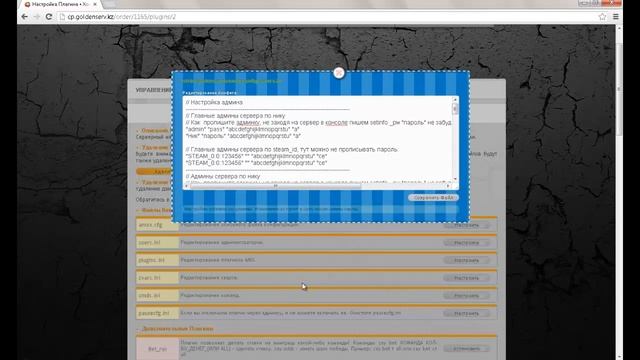The image size is (640, 360).
Task: Click the editor's scroll left arrow
Action: pos(187,186)
